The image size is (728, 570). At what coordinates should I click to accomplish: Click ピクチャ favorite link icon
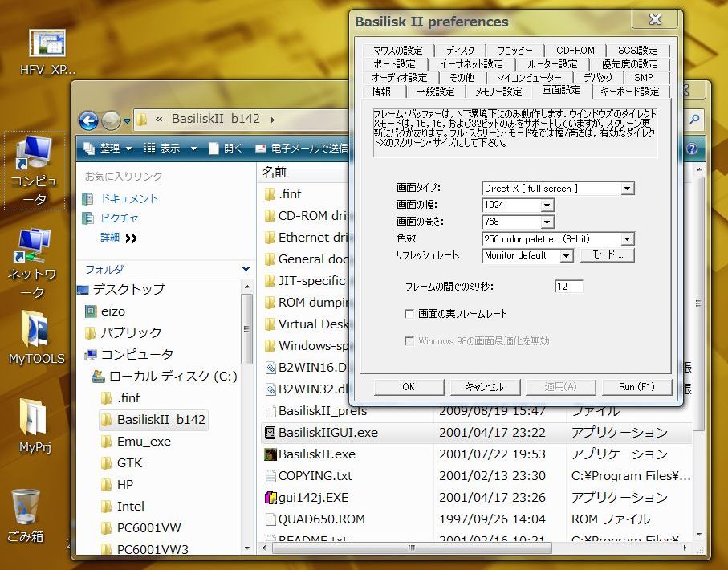pos(87,218)
